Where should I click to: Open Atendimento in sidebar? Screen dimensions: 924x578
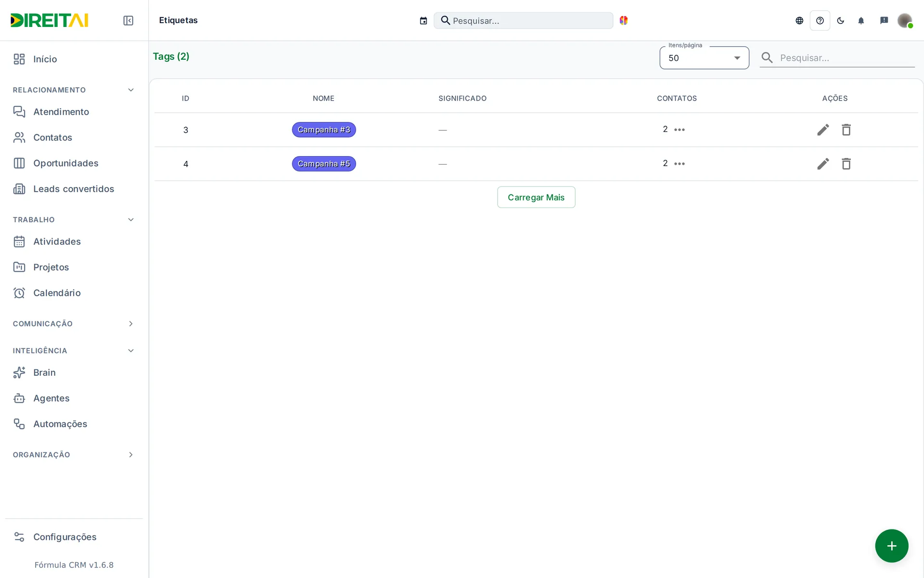pyautogui.click(x=74, y=112)
